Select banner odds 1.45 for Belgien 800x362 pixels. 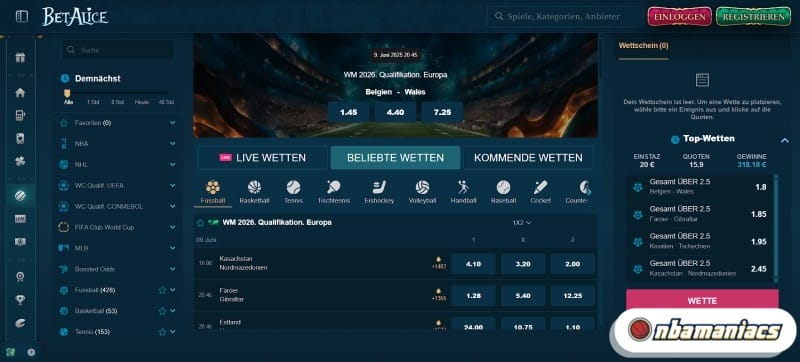348,112
